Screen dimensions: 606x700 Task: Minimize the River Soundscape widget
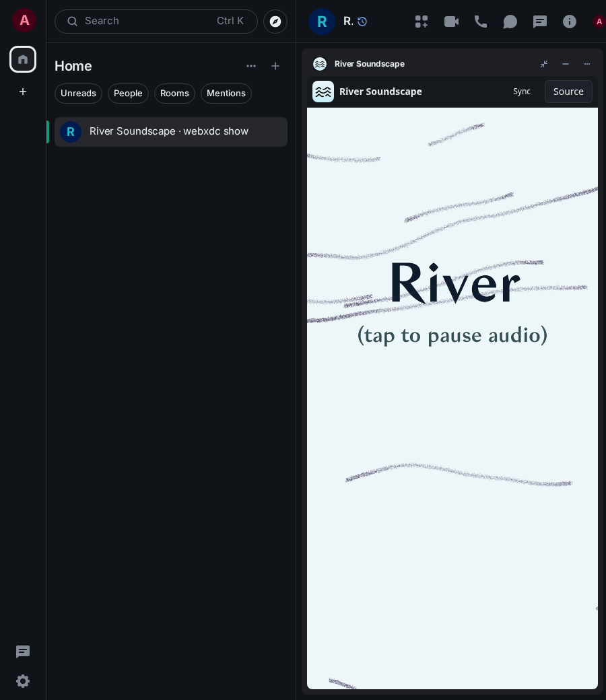click(566, 64)
